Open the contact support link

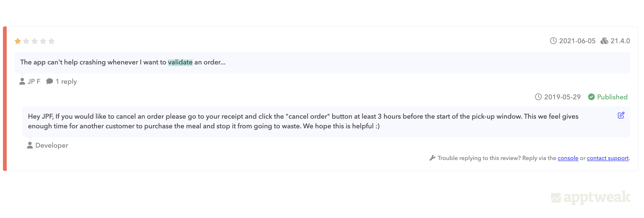tap(608, 158)
